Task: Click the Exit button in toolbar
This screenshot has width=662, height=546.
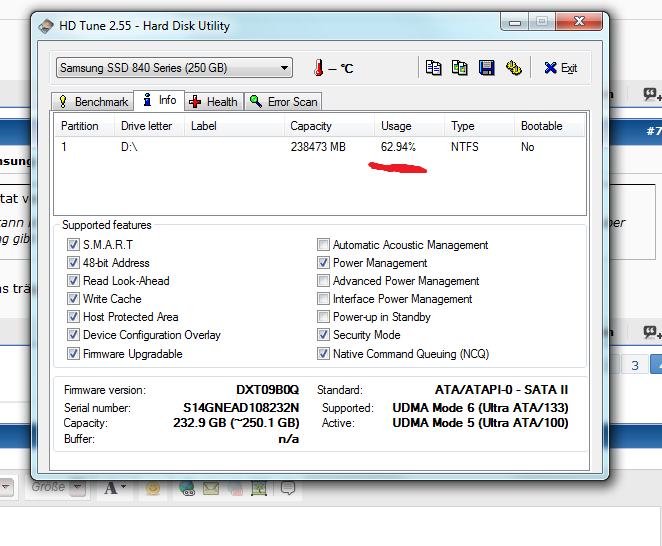Action: [561, 68]
